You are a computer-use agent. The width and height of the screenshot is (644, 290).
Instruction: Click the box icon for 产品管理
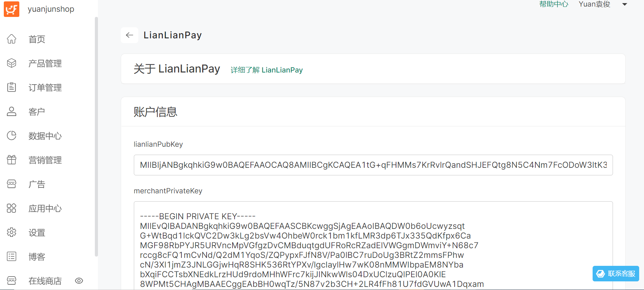point(12,63)
